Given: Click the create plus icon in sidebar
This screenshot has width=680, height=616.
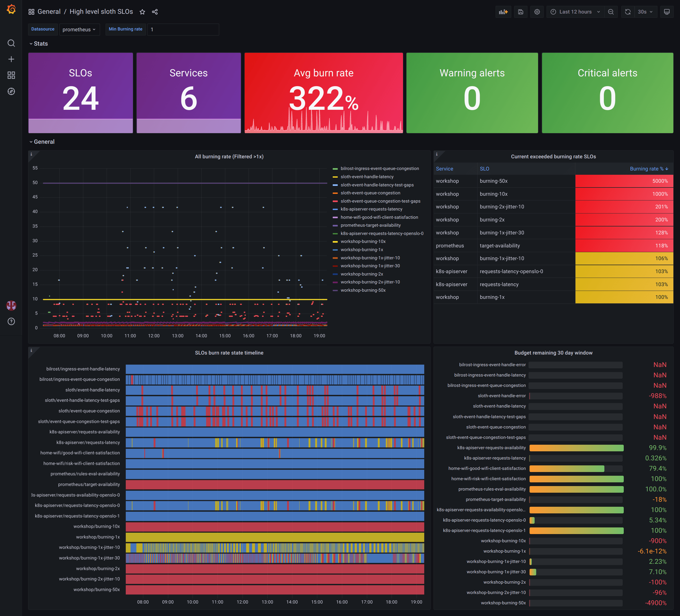Looking at the screenshot, I should point(11,59).
